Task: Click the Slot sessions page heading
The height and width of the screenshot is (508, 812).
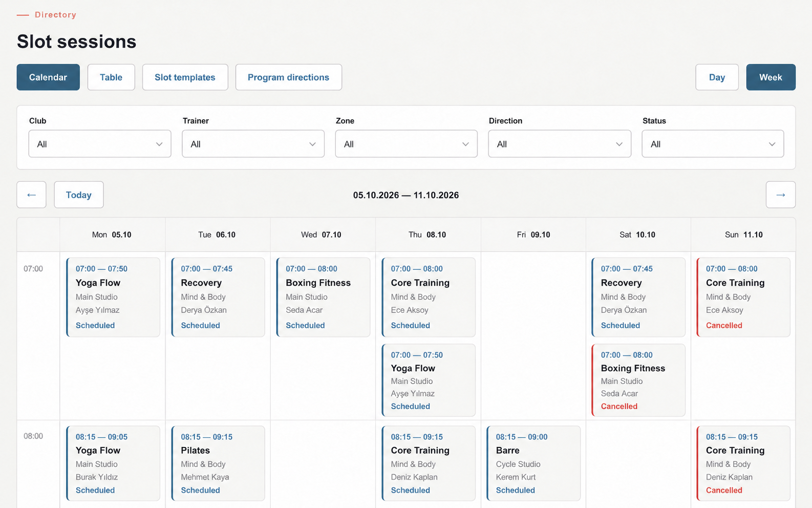Action: [x=77, y=41]
